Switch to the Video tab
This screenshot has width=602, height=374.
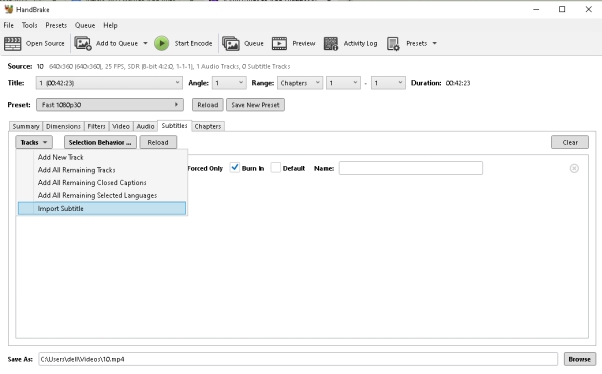coord(121,126)
